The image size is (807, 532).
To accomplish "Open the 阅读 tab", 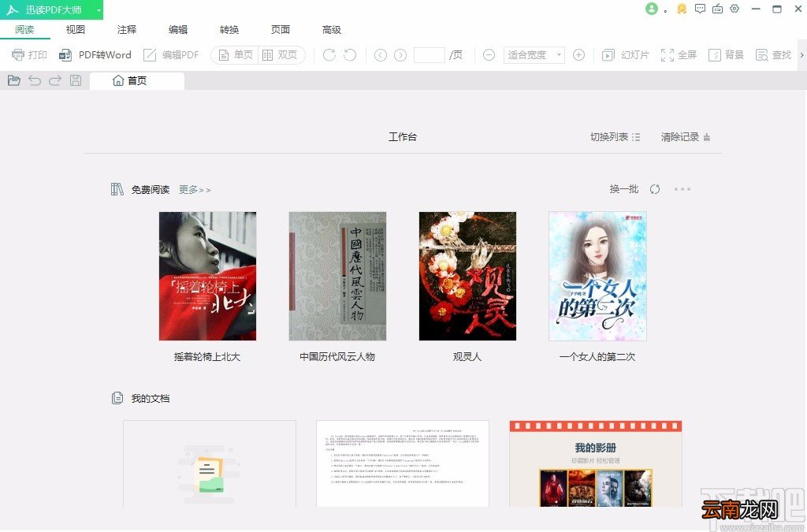I will (24, 29).
